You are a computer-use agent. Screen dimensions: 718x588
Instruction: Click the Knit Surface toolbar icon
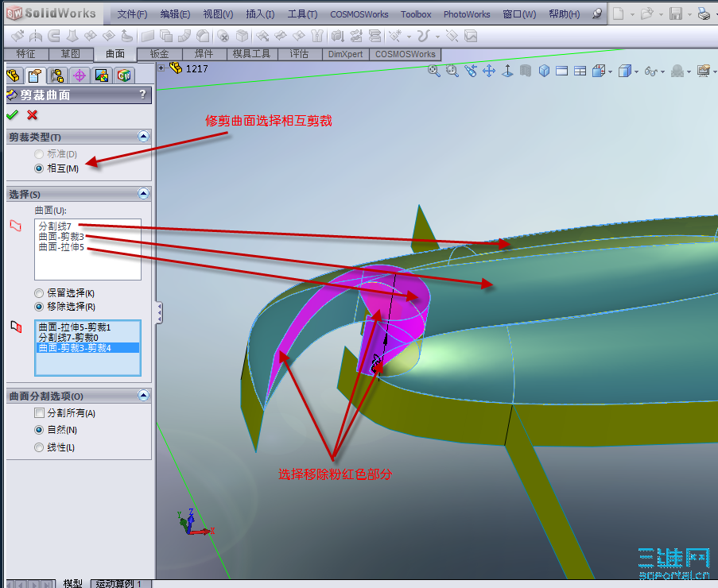[317, 36]
